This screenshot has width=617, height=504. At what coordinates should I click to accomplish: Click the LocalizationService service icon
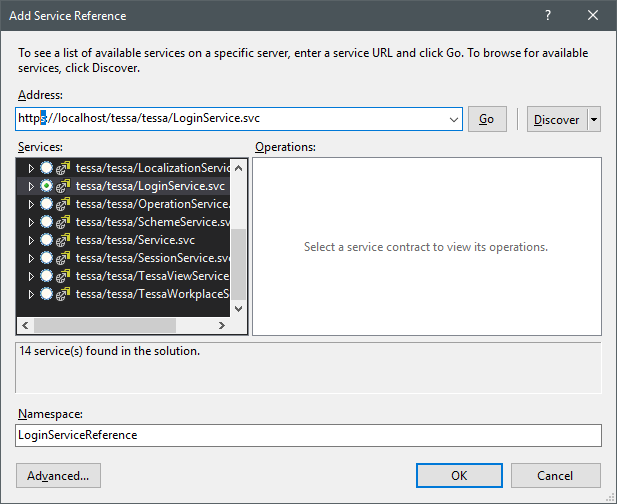tap(62, 168)
